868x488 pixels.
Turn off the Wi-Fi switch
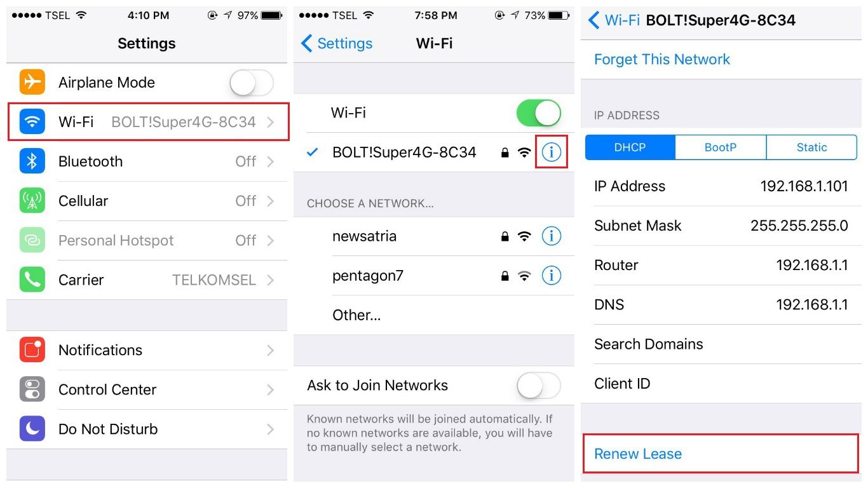[539, 113]
